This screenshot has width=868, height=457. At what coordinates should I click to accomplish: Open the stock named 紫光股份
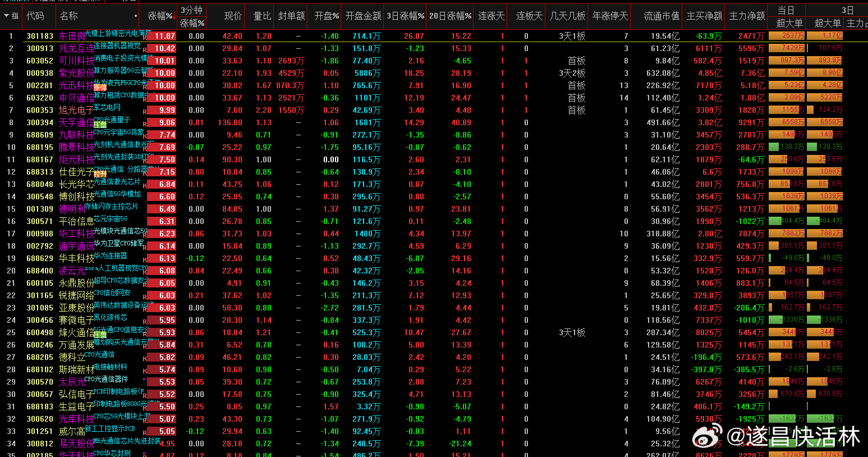[76, 73]
